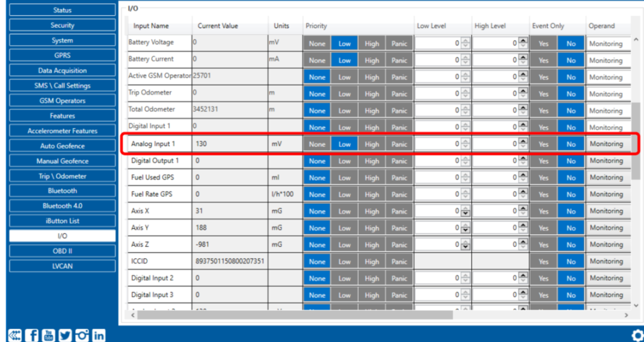The height and width of the screenshot is (342, 644).
Task: Open the YouTube icon link
Action: pos(49,335)
